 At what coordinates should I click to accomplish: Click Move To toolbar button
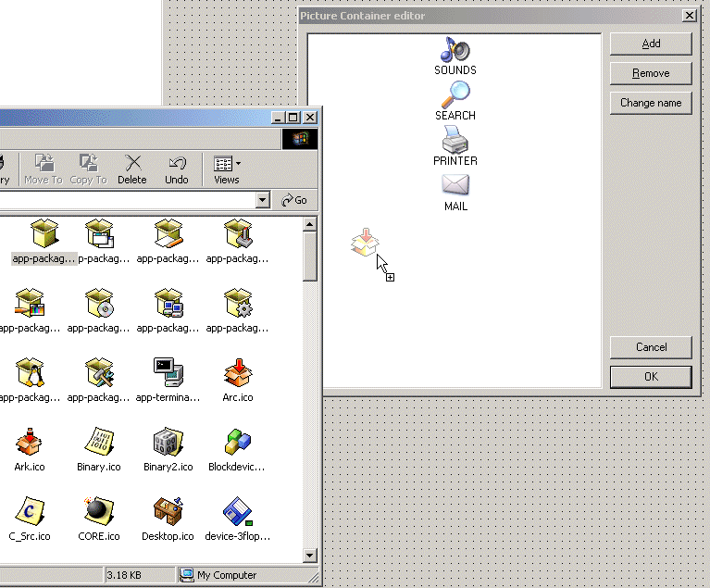pyautogui.click(x=44, y=169)
